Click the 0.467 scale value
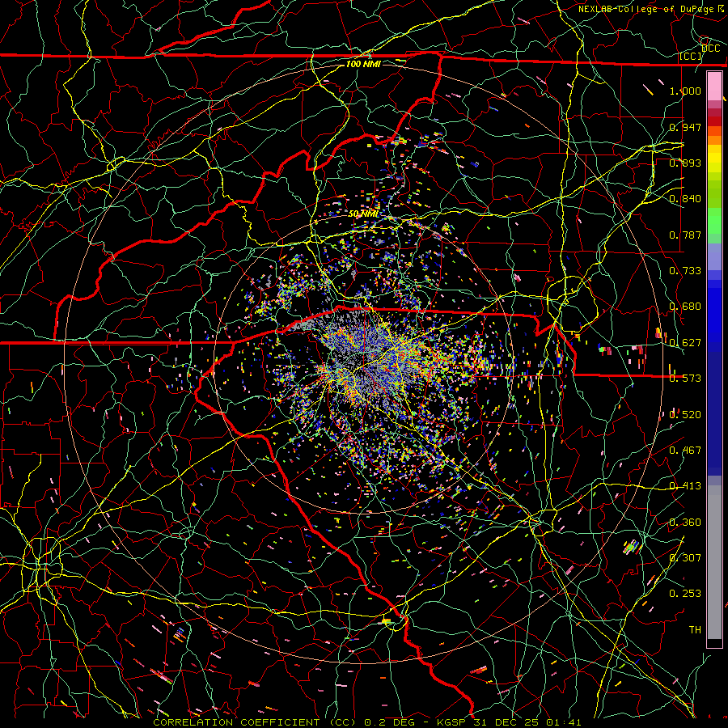This screenshot has height=728, width=728. 685,451
